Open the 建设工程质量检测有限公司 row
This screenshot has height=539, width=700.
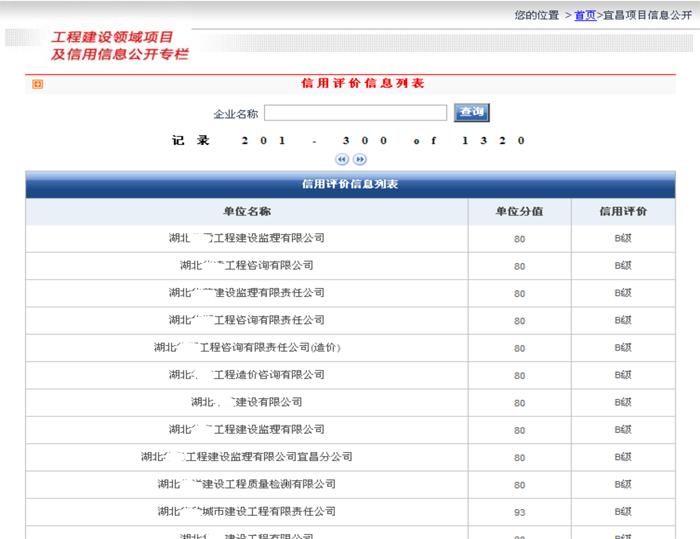point(246,484)
